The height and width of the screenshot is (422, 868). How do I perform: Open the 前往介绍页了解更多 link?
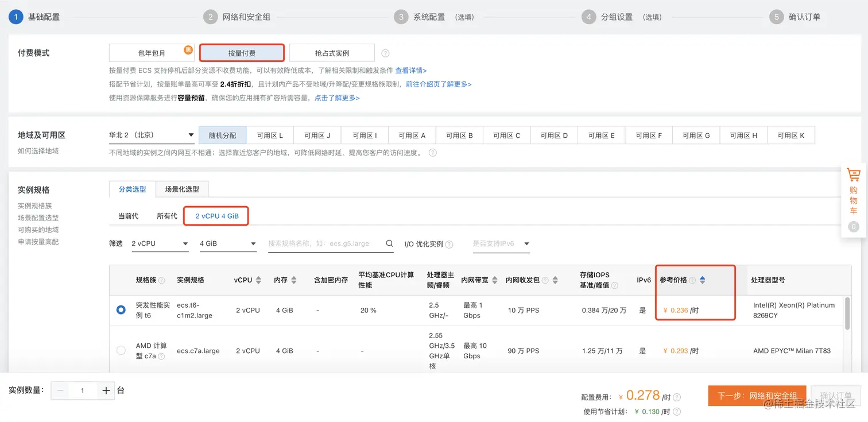pos(439,84)
